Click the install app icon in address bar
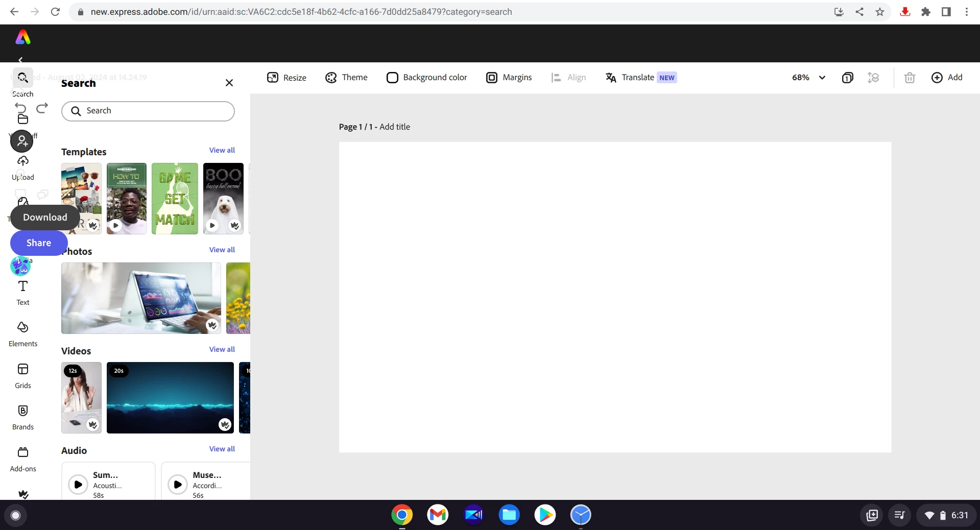The height and width of the screenshot is (530, 980). pyautogui.click(x=839, y=12)
